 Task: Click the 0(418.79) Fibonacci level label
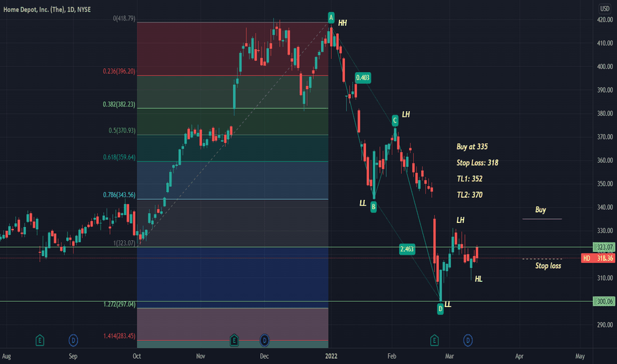point(124,19)
